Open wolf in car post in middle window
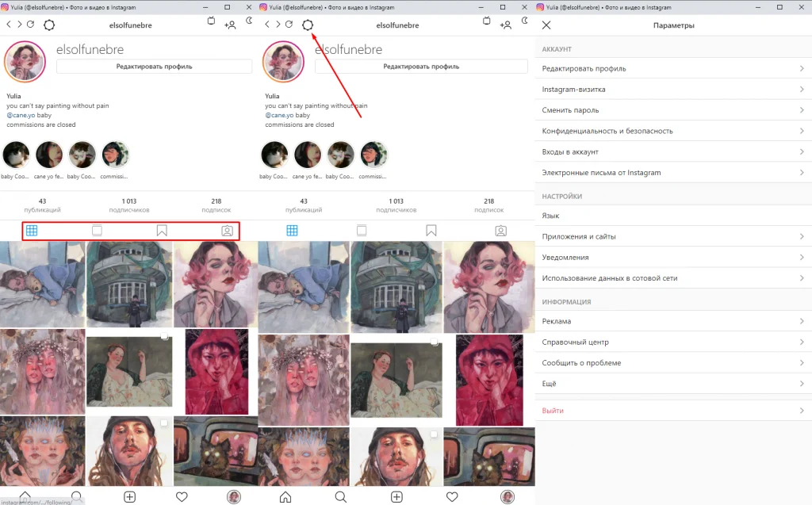Viewport: 812px width, 505px height. tap(488, 457)
